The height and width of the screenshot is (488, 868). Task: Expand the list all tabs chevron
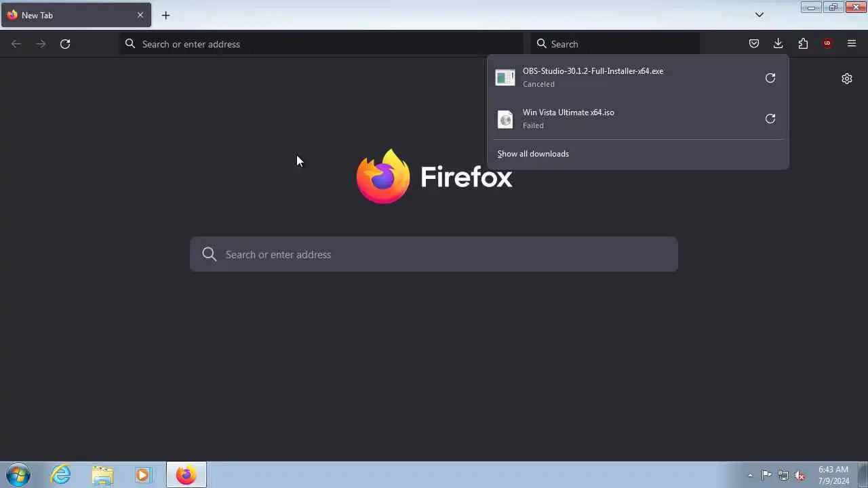759,15
